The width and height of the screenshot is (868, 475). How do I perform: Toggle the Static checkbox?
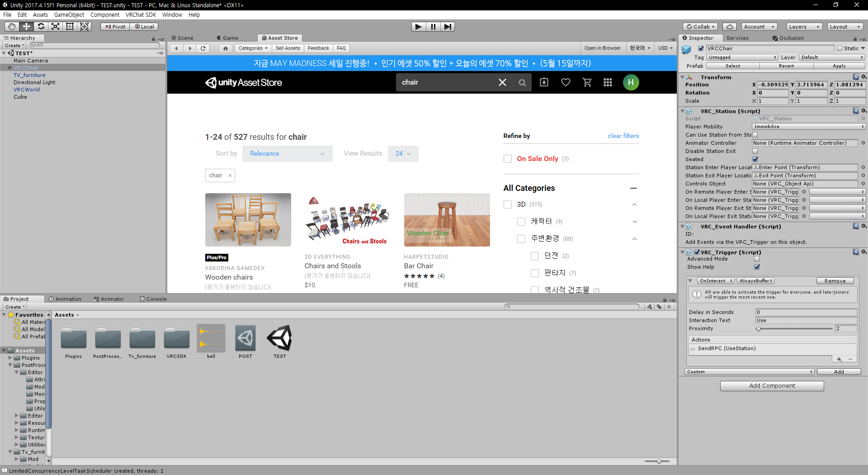(840, 48)
